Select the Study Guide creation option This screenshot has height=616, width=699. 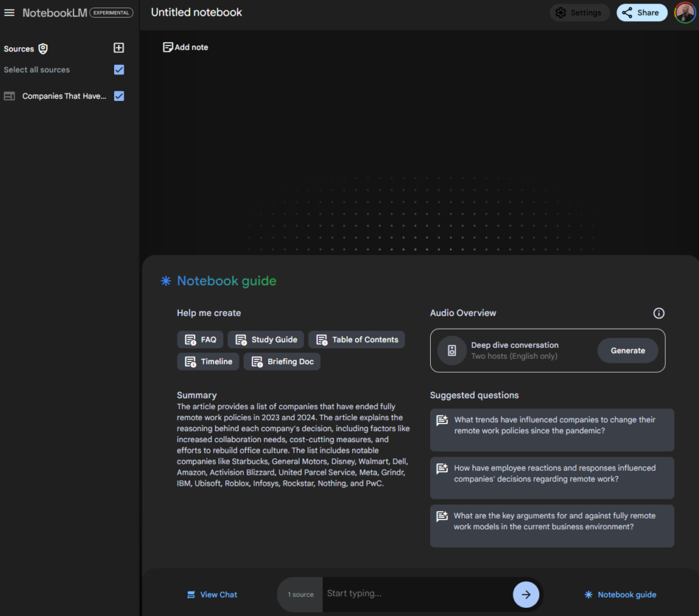(266, 339)
